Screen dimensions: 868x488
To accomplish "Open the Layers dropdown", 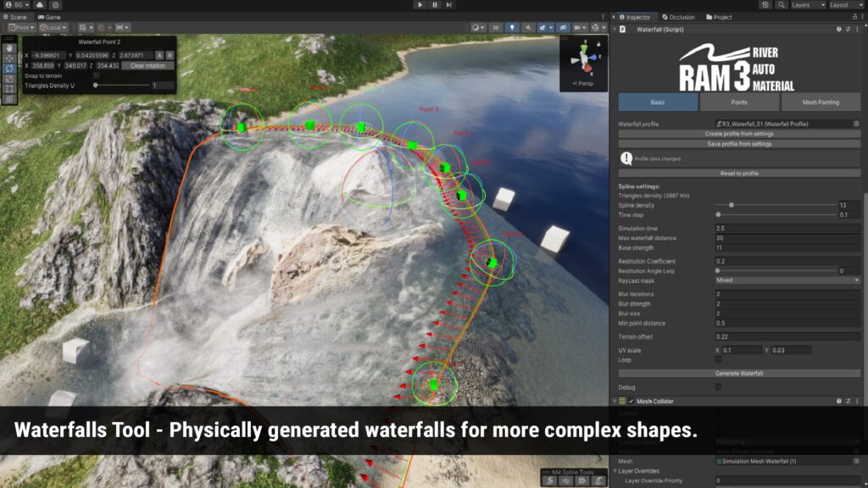I will tap(805, 5).
